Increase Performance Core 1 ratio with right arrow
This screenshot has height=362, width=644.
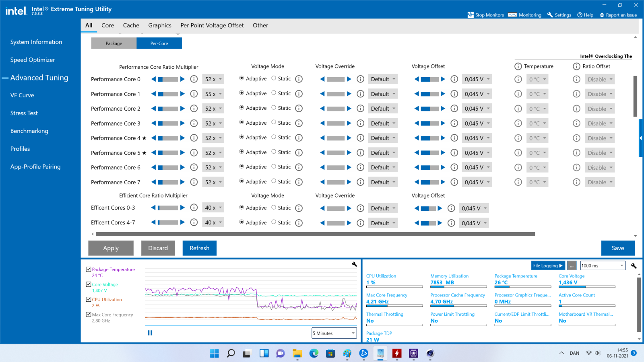tap(182, 94)
